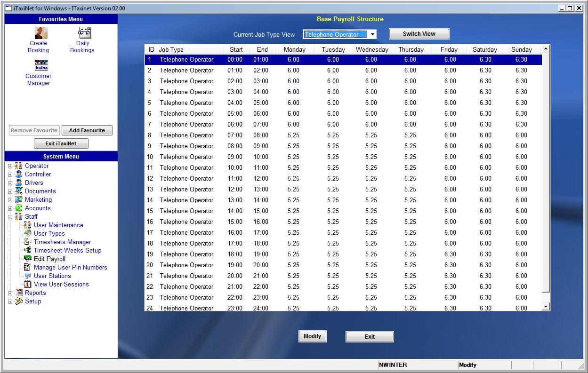
Task: Click the Controller tree icon
Action: pos(18,175)
